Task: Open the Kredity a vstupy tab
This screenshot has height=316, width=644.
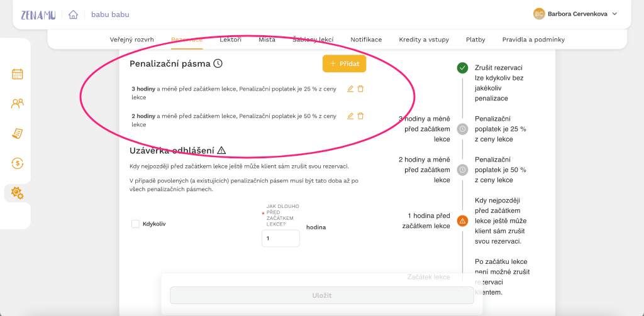Action: [x=424, y=40]
